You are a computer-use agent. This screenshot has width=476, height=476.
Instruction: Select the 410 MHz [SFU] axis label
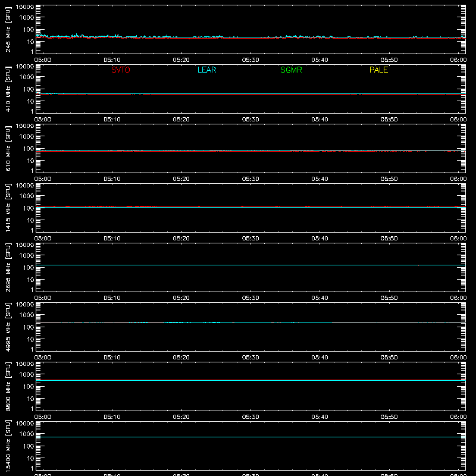(8, 89)
